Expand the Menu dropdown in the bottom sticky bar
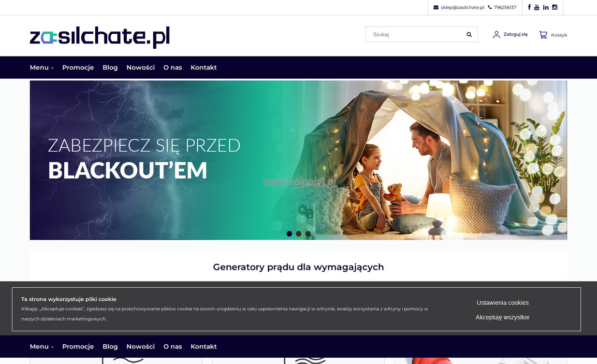 pos(42,347)
